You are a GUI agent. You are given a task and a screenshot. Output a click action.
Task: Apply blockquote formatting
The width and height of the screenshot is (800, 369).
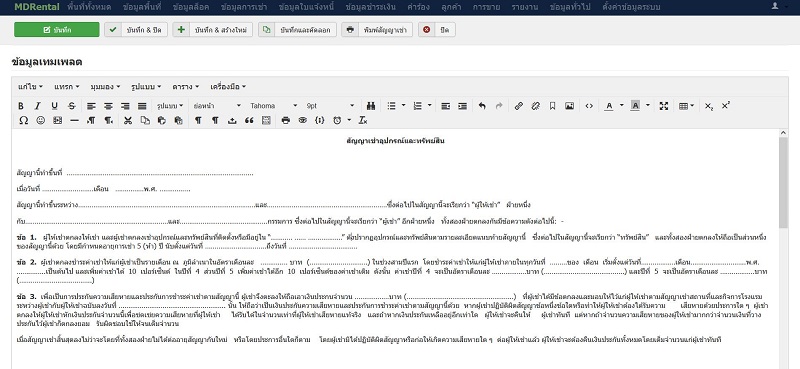249,120
